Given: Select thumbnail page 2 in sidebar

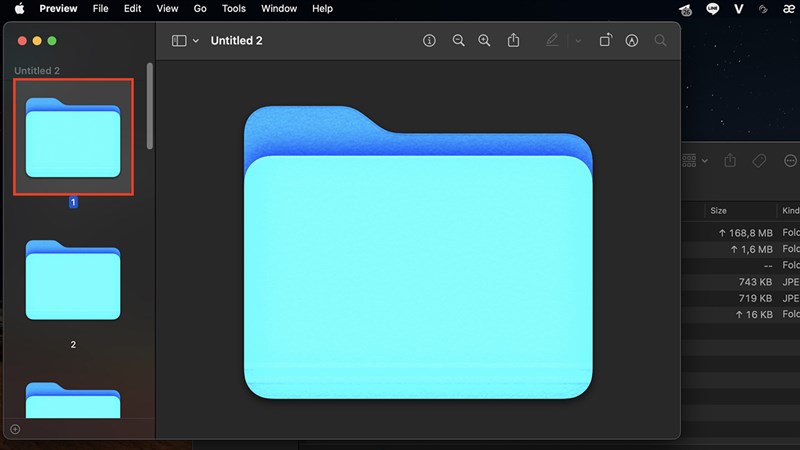Looking at the screenshot, I should click(x=73, y=280).
